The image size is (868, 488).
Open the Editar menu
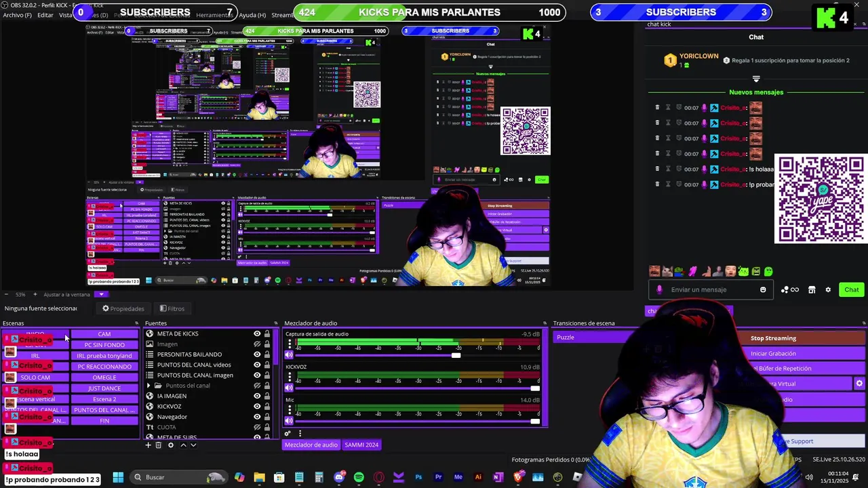(45, 15)
